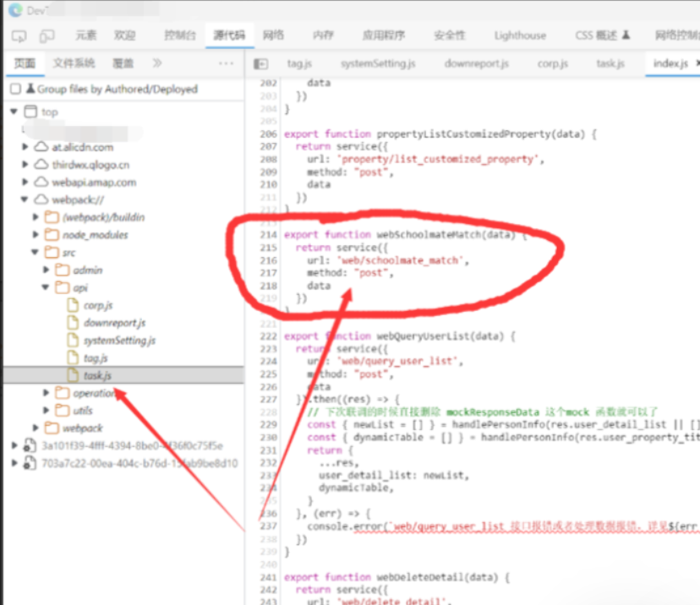
Task: Open the 网络 (Network) panel tab
Action: tap(273, 35)
